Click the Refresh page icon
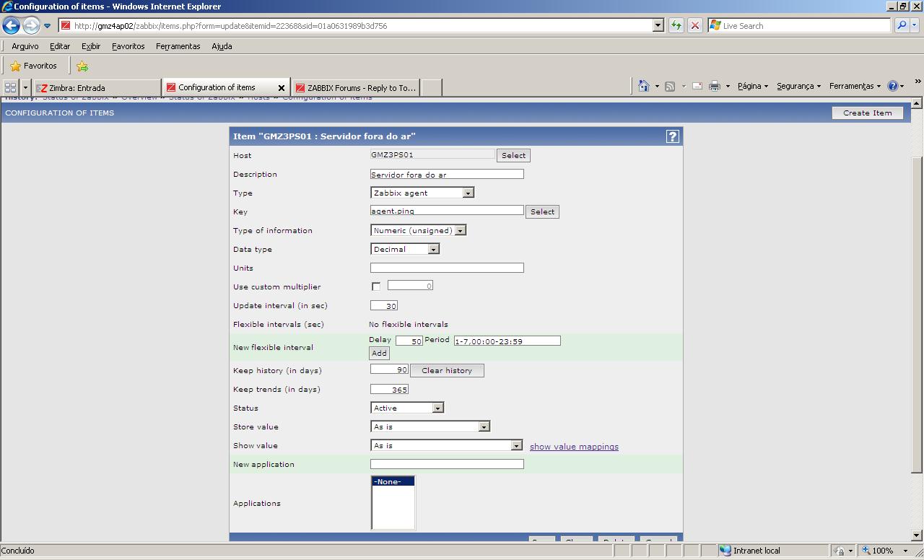This screenshot has width=924, height=560. (x=676, y=26)
